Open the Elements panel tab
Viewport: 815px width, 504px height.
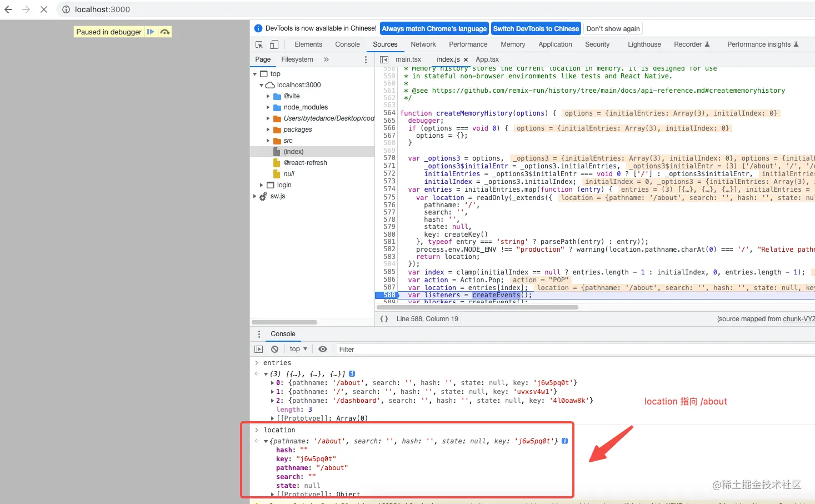click(x=308, y=44)
